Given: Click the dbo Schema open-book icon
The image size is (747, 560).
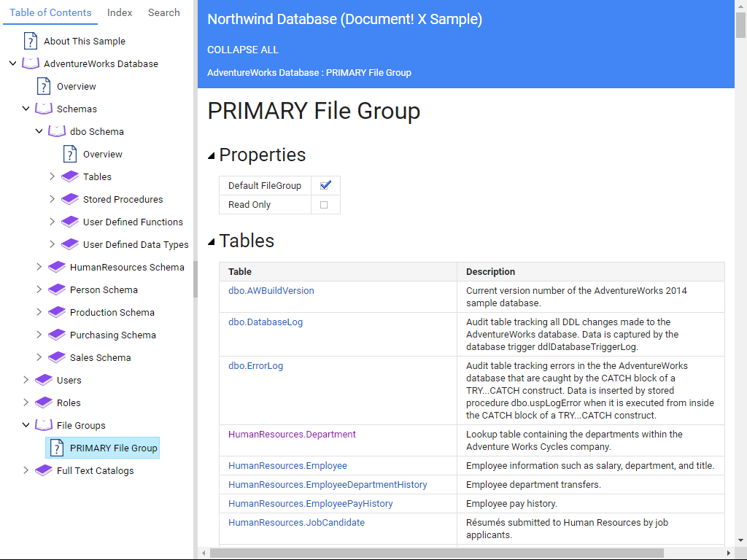Looking at the screenshot, I should (57, 131).
